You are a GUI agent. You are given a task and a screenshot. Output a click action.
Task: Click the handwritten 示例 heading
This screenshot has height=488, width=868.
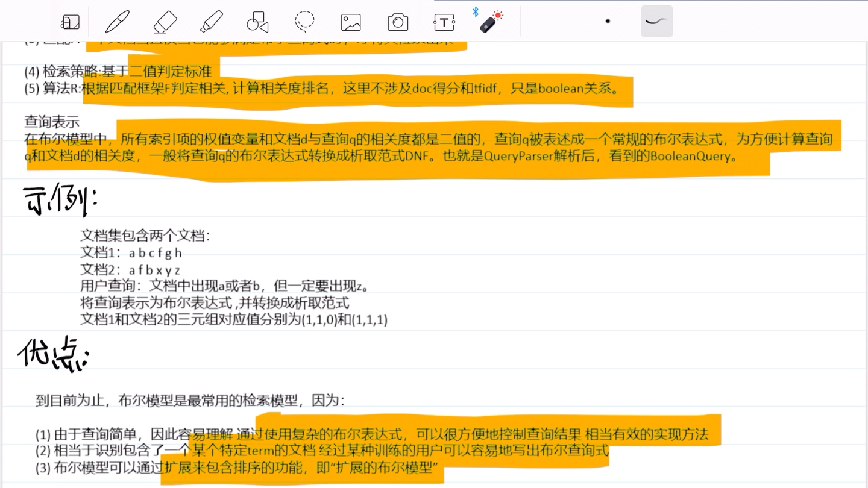60,200
